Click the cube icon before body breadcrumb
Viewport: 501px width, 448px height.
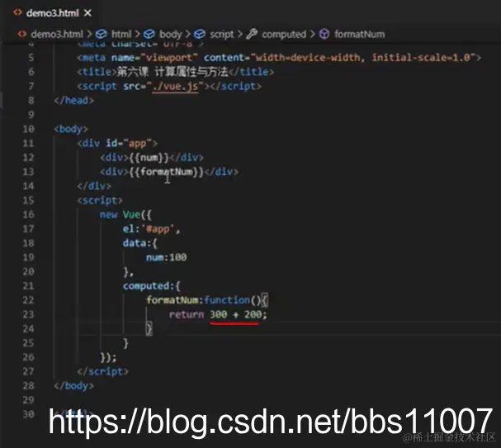click(149, 34)
